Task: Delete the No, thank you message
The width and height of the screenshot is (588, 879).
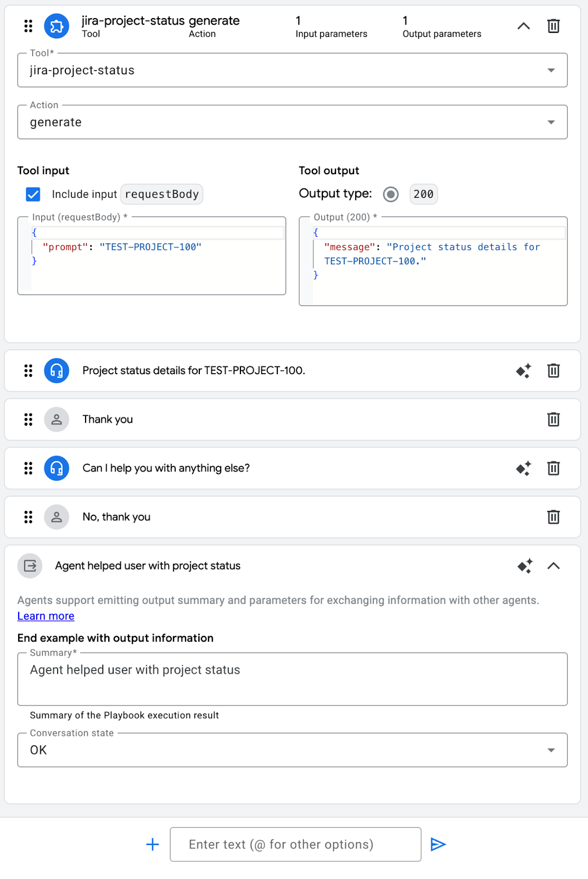Action: pos(553,517)
